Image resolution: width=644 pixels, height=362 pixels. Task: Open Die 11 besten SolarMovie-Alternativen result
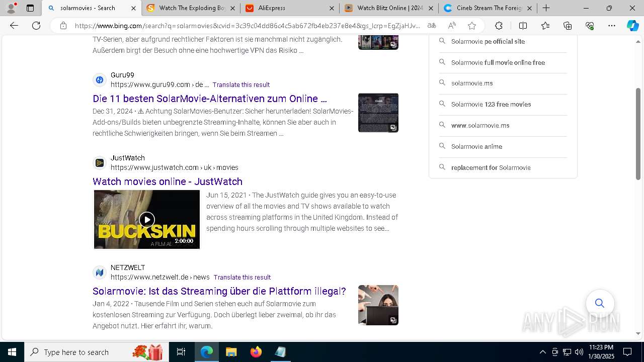[x=210, y=99]
